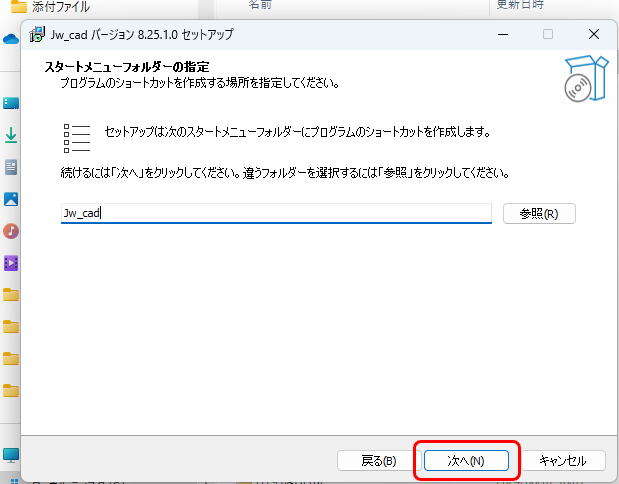619x484 pixels.
Task: Click the Jw_cad start menu folder field
Action: coord(276,213)
